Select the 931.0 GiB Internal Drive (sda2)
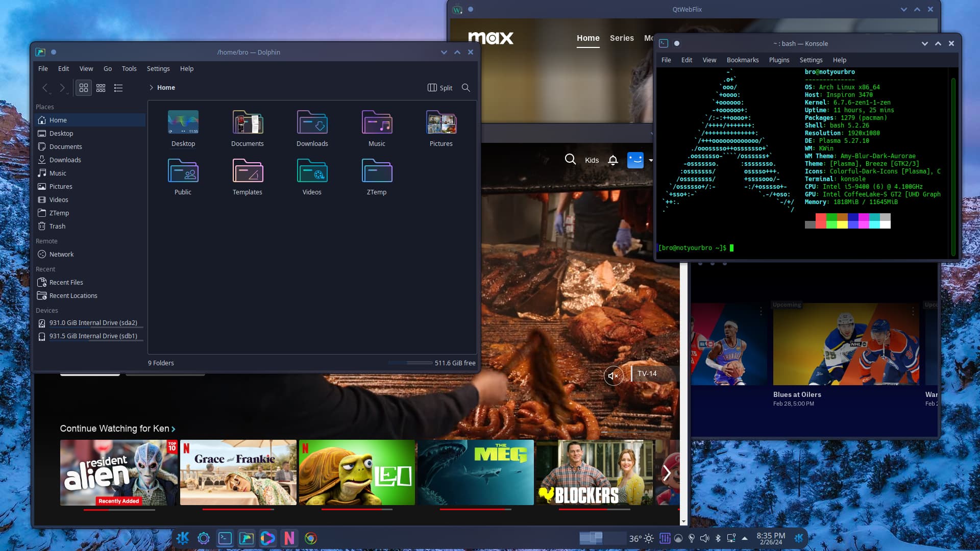The height and width of the screenshot is (551, 980). point(90,322)
